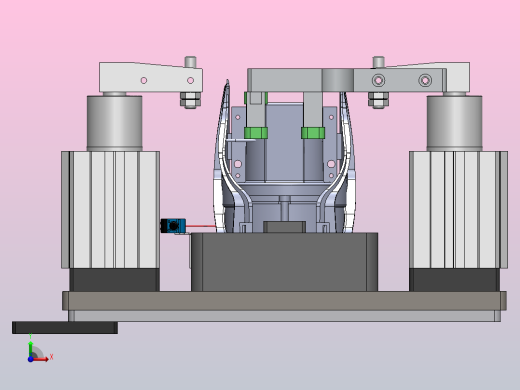Select the right round cylinder rod housing
This screenshot has width=520, height=390.
[454, 123]
